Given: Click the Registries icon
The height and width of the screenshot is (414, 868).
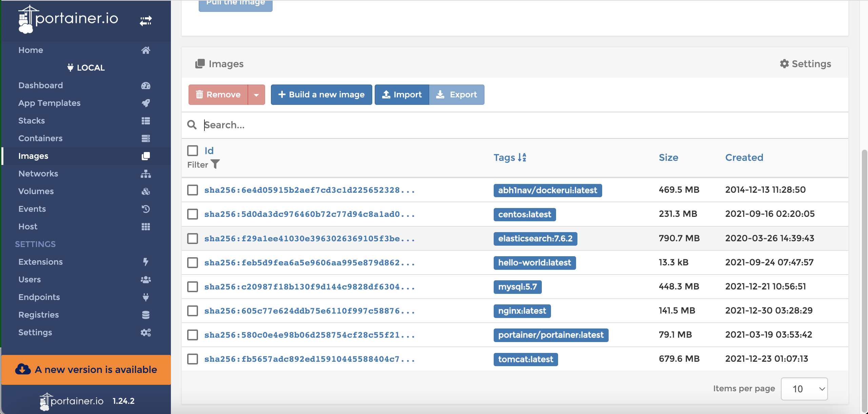Looking at the screenshot, I should 145,314.
